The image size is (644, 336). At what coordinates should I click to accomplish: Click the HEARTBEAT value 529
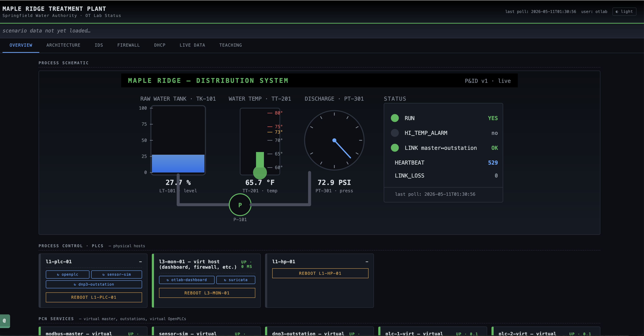(493, 163)
